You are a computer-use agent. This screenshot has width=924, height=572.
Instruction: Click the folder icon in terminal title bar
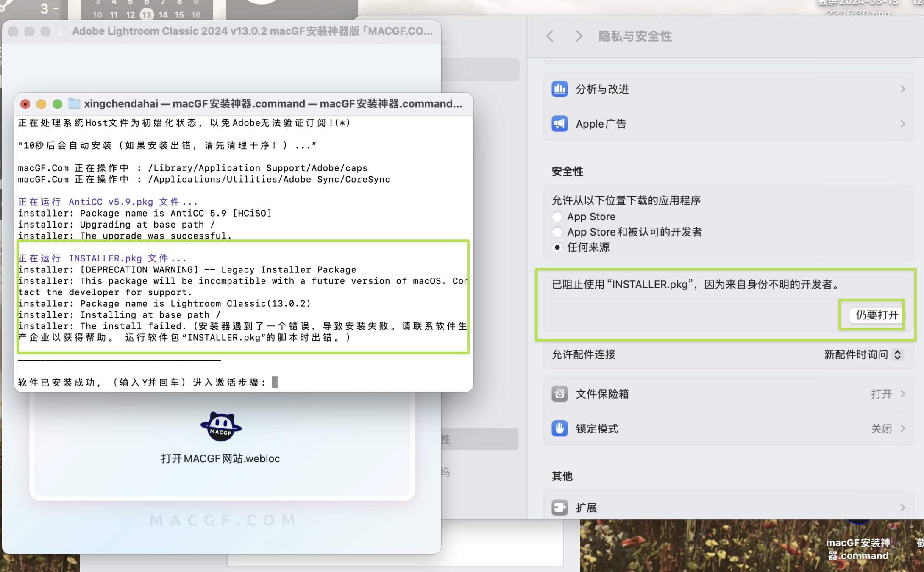point(74,104)
